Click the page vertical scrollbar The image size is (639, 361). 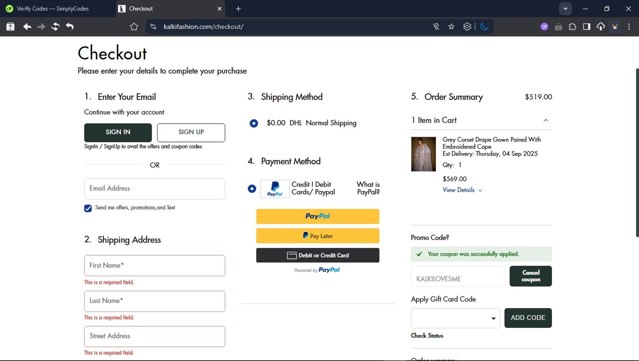(x=637, y=153)
